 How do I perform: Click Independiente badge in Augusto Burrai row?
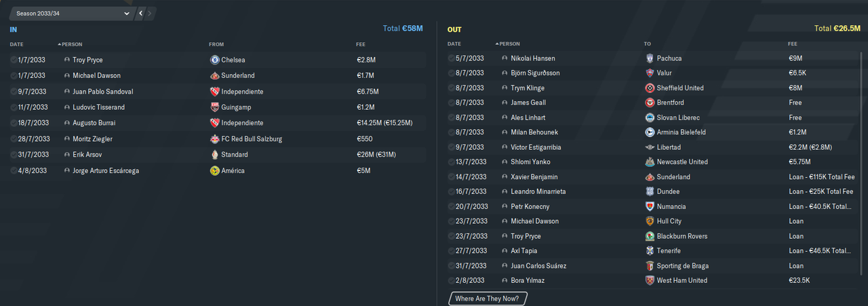pyautogui.click(x=215, y=123)
